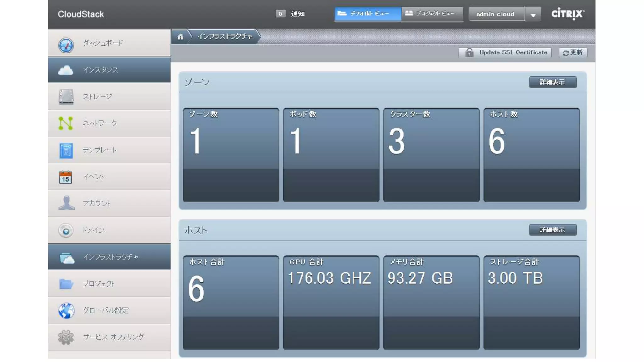Click the Service Offerings gear icon
644x362 pixels.
coord(66,337)
